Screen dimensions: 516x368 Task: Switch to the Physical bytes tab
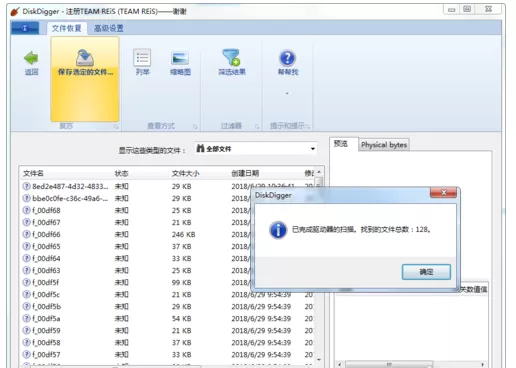tap(384, 145)
